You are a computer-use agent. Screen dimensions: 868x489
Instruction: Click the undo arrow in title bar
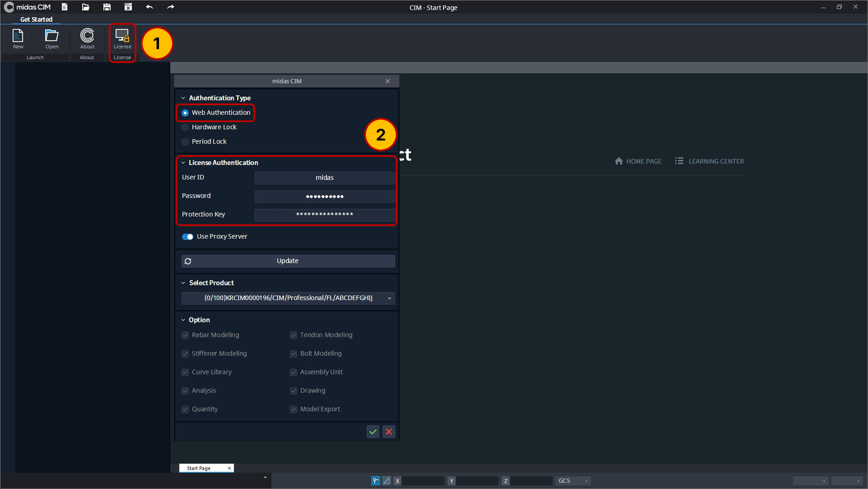(149, 7)
